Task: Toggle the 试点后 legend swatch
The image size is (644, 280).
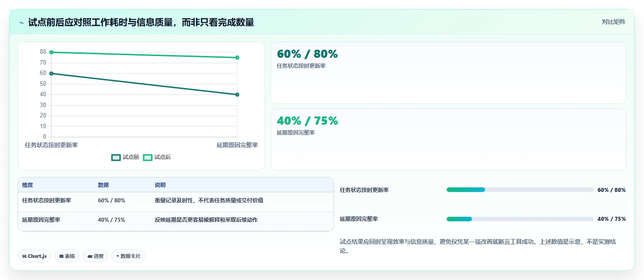Action: point(148,157)
